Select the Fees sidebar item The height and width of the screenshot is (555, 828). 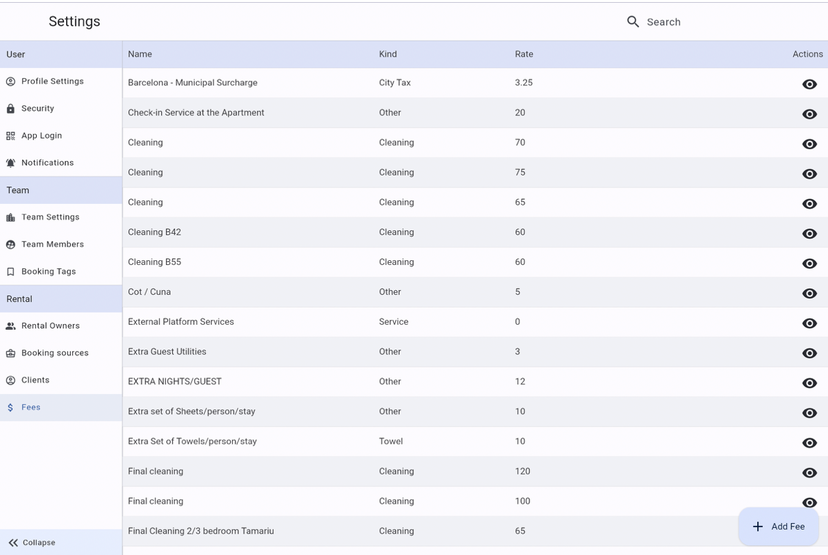click(61, 407)
